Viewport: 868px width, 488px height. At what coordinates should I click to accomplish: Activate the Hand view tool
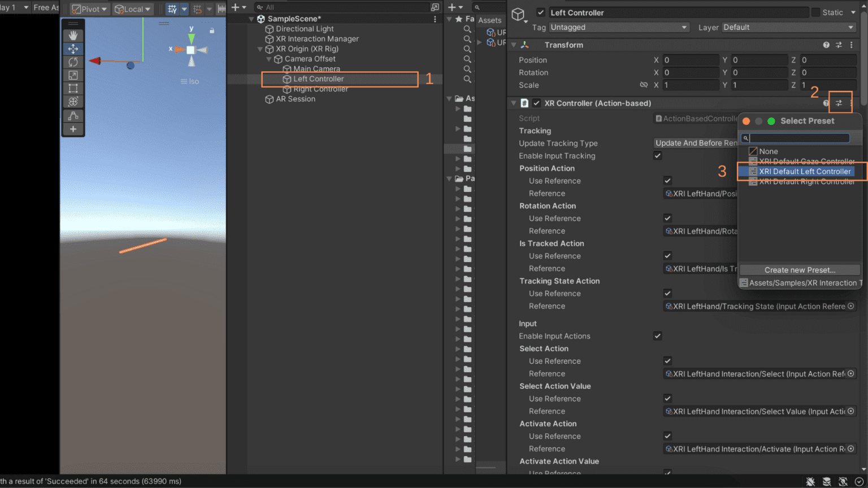tap(73, 35)
